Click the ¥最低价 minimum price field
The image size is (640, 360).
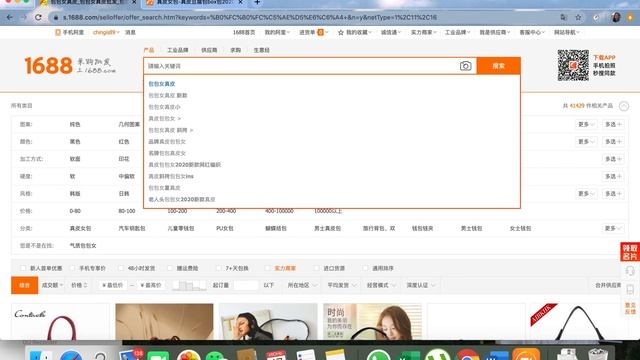click(x=112, y=285)
